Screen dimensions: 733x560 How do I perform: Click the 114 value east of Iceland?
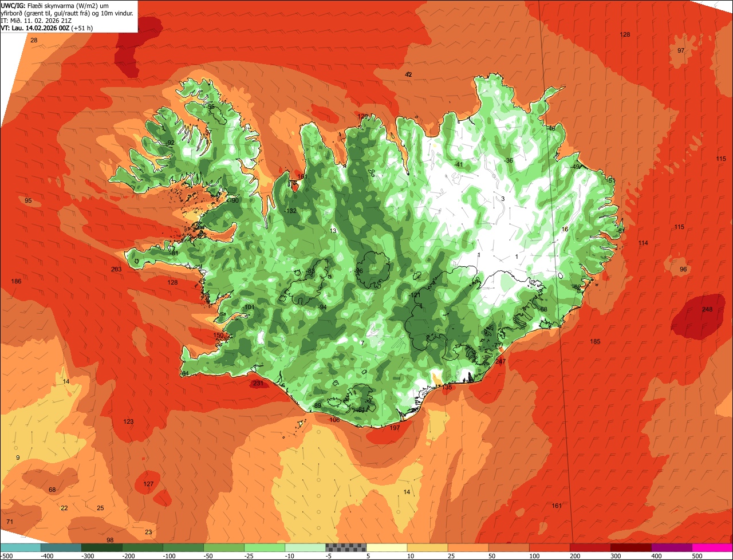click(x=643, y=243)
